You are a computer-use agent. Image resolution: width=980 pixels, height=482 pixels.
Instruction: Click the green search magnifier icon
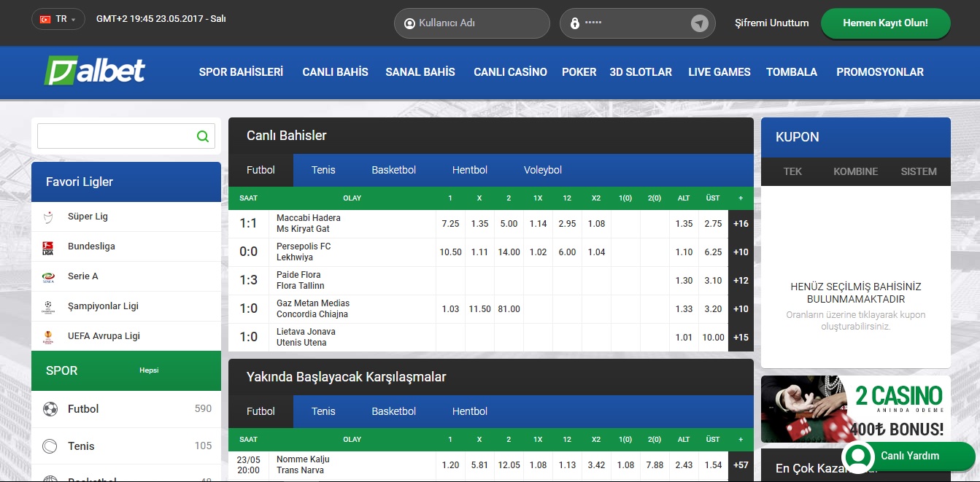203,136
